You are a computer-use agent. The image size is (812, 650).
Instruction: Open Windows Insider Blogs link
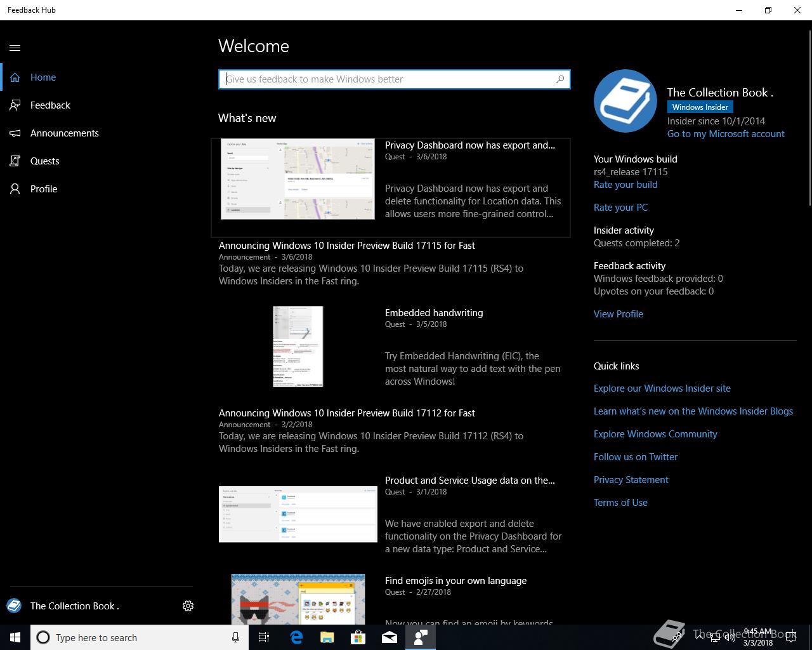(693, 411)
